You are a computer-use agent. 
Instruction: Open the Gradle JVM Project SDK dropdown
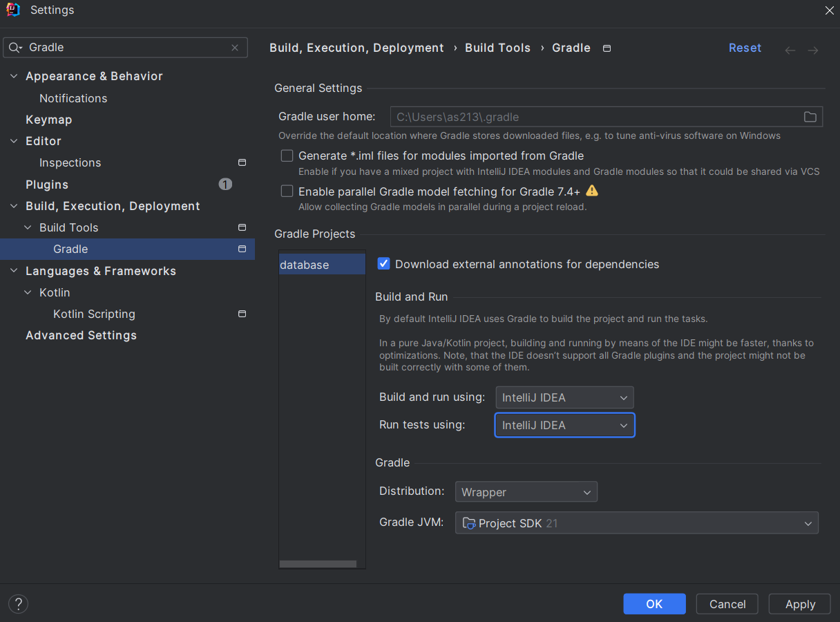click(636, 523)
